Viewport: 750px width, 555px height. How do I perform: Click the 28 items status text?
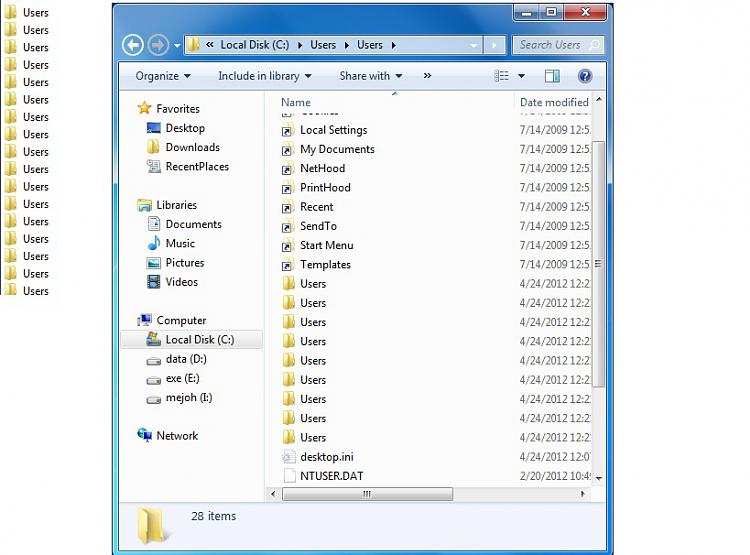click(x=213, y=516)
